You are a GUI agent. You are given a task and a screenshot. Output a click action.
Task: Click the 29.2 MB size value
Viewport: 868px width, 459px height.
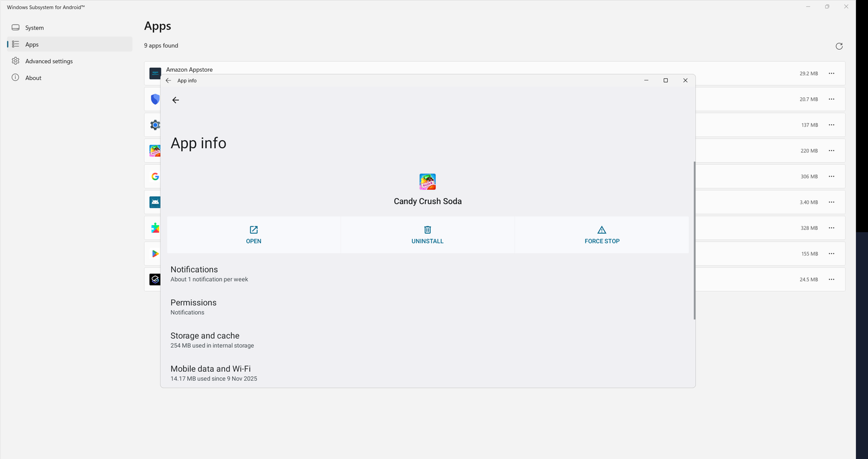809,74
